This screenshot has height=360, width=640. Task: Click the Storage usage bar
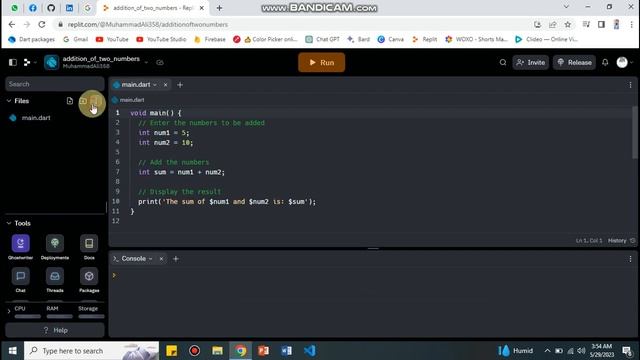point(91,316)
